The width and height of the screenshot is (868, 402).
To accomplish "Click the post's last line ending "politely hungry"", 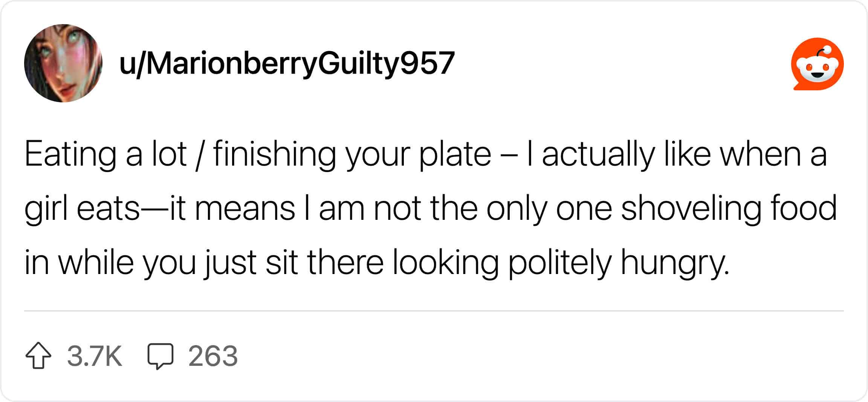I will click(377, 262).
